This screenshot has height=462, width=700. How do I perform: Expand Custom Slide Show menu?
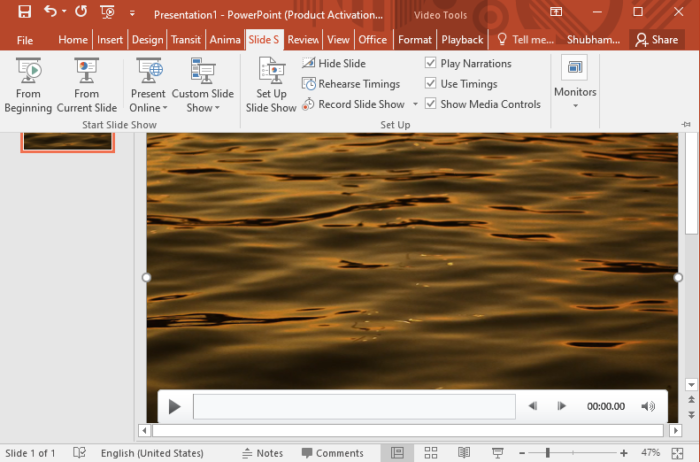(203, 85)
